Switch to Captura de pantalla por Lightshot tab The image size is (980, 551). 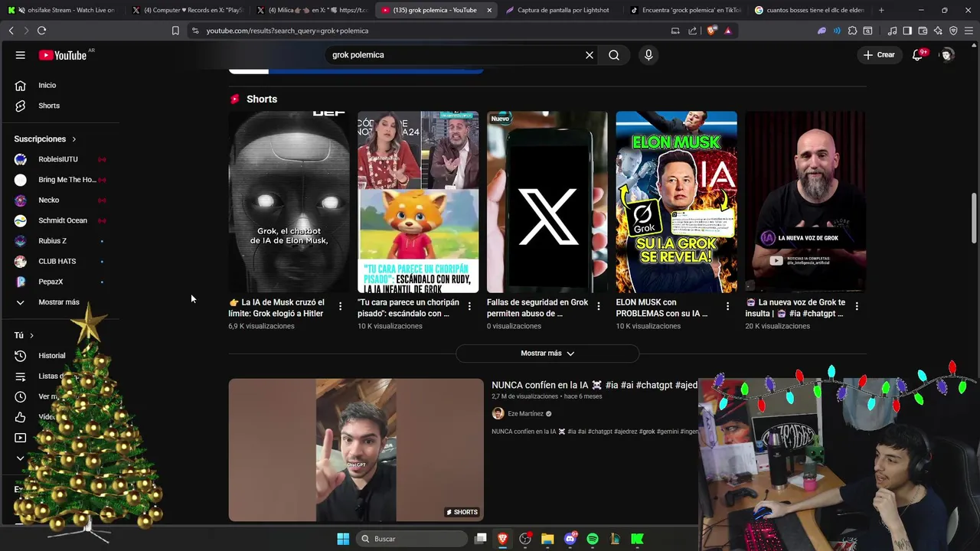pos(561,10)
